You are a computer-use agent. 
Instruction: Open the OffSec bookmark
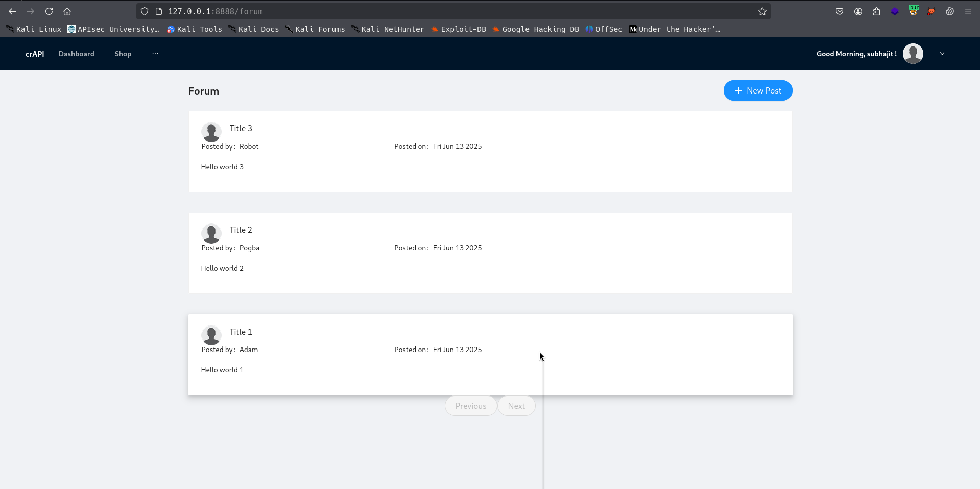point(604,29)
